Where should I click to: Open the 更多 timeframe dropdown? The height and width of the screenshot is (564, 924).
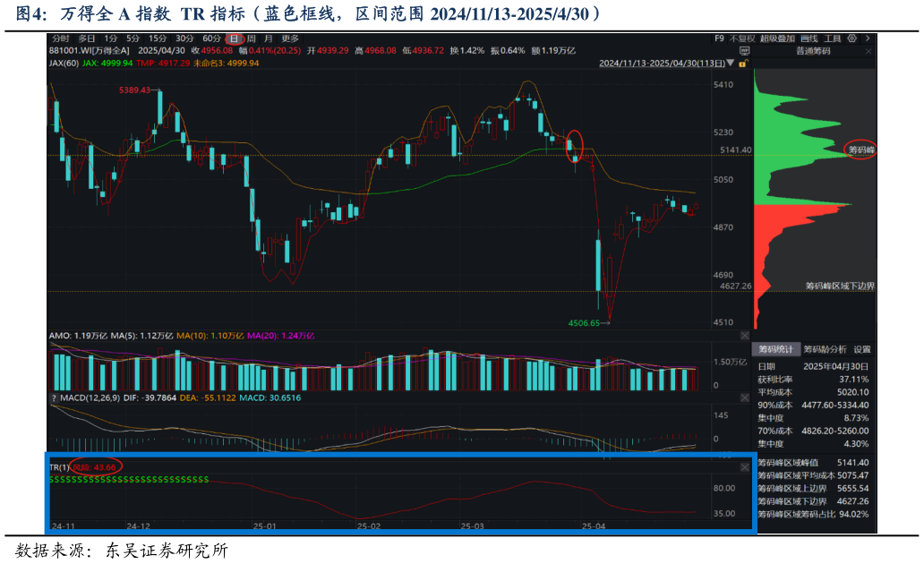[x=289, y=38]
